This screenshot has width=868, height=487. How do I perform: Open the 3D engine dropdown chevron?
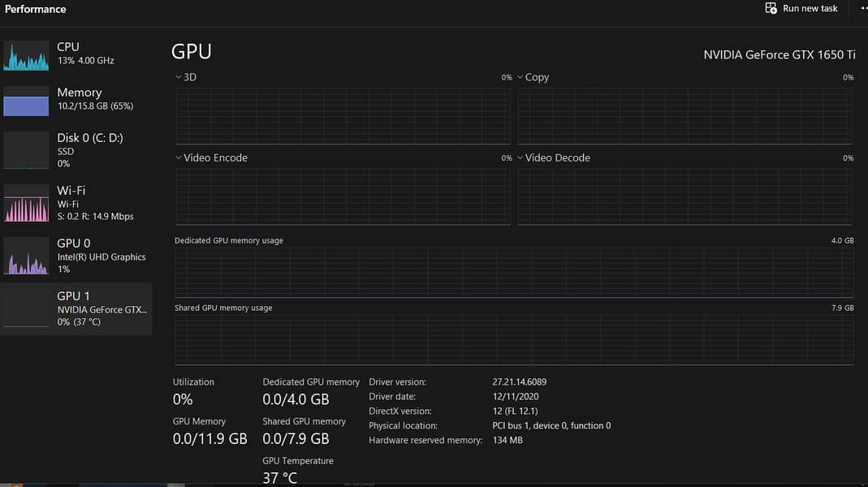(179, 77)
